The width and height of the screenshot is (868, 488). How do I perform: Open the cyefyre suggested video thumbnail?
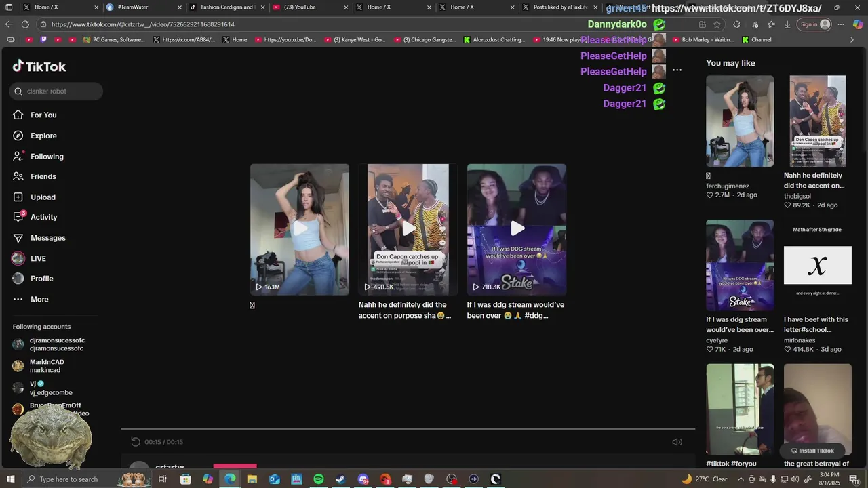tap(740, 265)
